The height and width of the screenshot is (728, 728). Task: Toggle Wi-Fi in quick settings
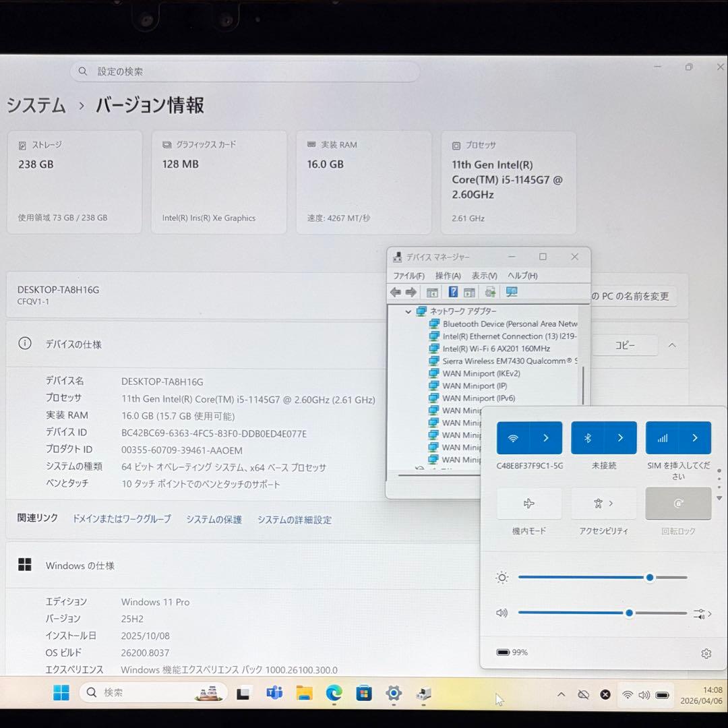pos(513,438)
